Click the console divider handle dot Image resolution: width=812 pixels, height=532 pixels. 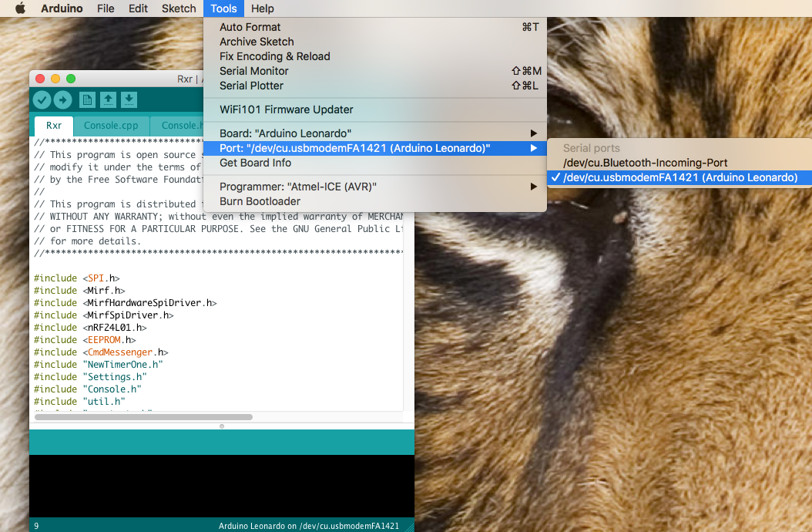tap(222, 426)
